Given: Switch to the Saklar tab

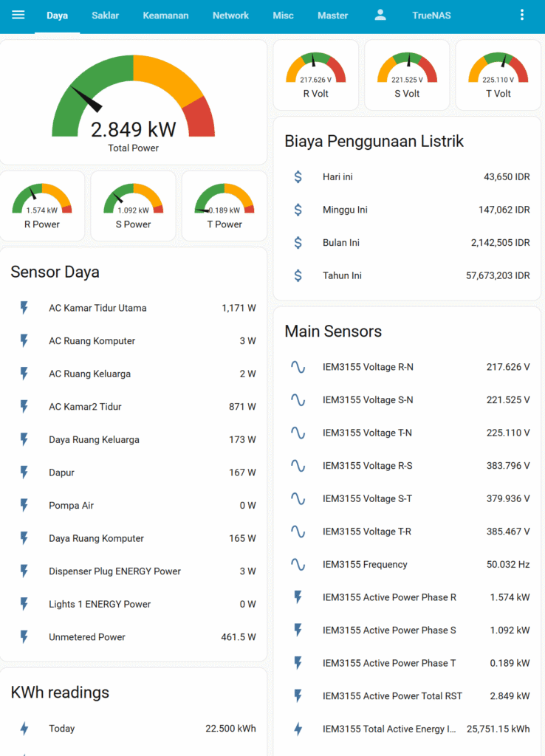Looking at the screenshot, I should (x=105, y=16).
